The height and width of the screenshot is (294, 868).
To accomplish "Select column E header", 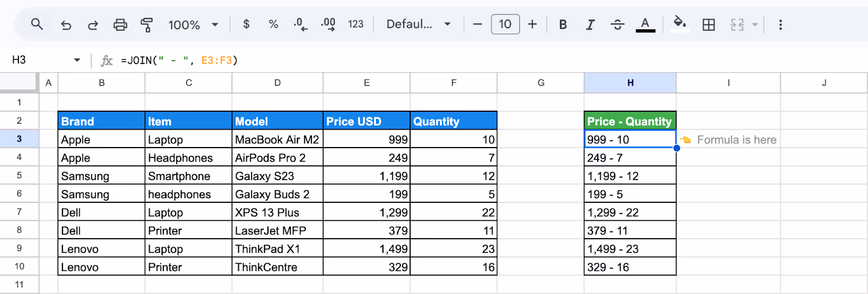I will click(367, 83).
